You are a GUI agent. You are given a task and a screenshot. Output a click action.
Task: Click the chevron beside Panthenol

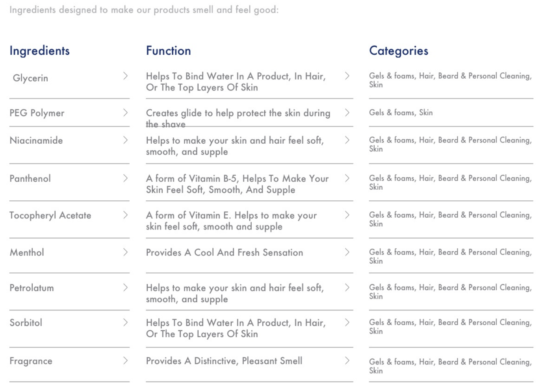coord(125,178)
